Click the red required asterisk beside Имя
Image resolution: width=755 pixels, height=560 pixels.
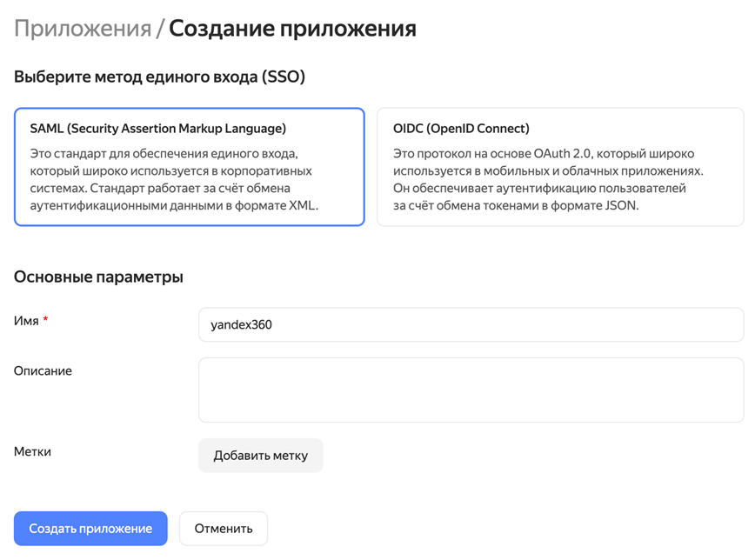(45, 320)
